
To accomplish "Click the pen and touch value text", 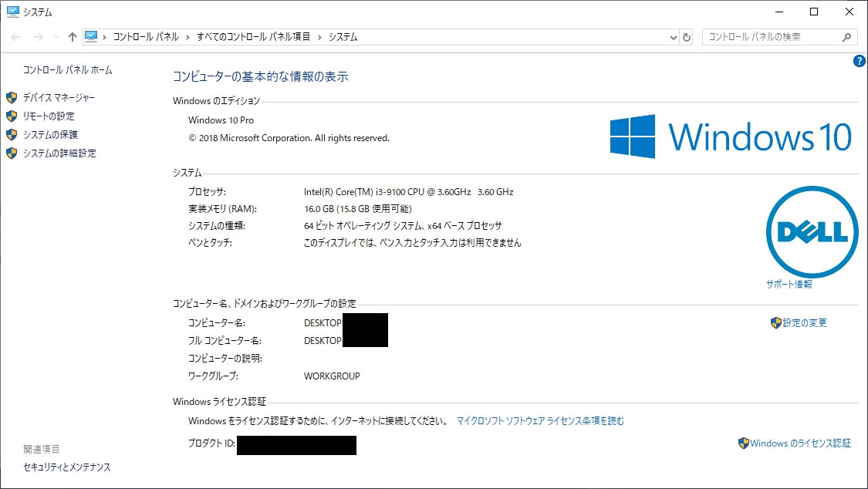I will point(413,243).
